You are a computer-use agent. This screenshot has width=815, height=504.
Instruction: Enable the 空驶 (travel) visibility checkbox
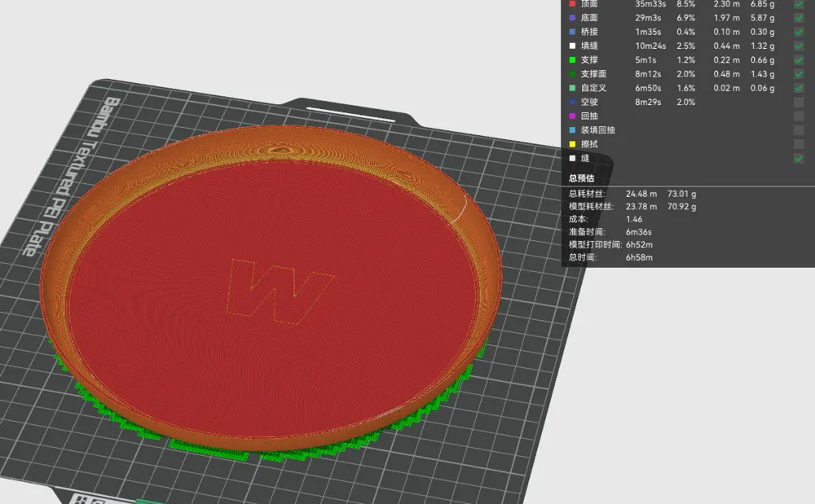pyautogui.click(x=799, y=102)
